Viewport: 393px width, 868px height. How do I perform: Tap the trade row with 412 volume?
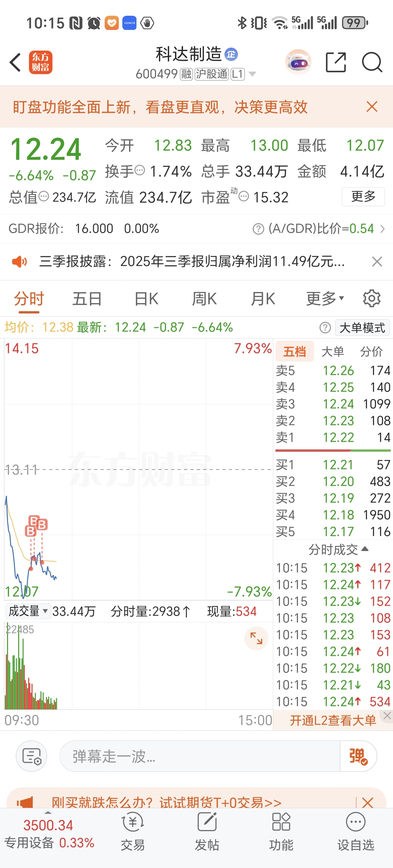[x=333, y=568]
